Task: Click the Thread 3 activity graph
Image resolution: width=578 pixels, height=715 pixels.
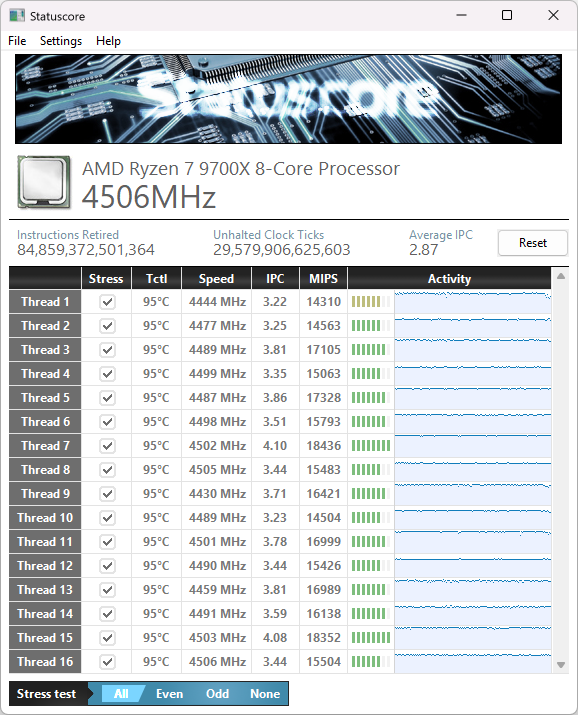Action: tap(473, 350)
